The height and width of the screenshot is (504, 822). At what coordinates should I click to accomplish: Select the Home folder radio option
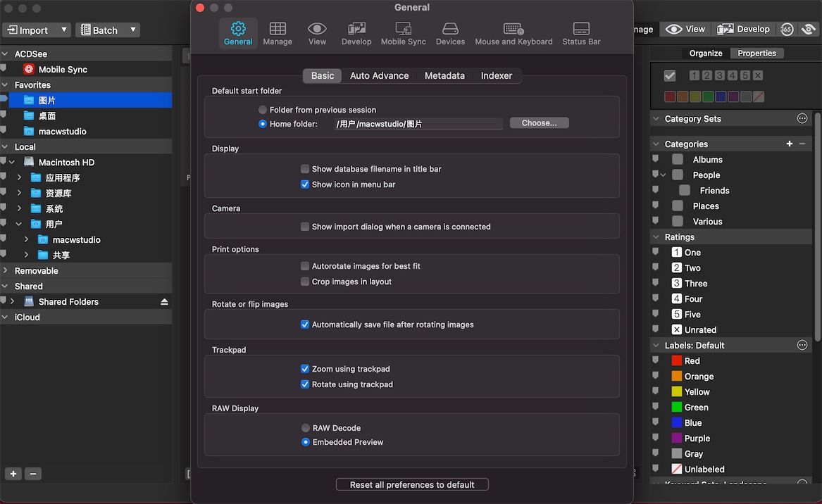pos(263,124)
